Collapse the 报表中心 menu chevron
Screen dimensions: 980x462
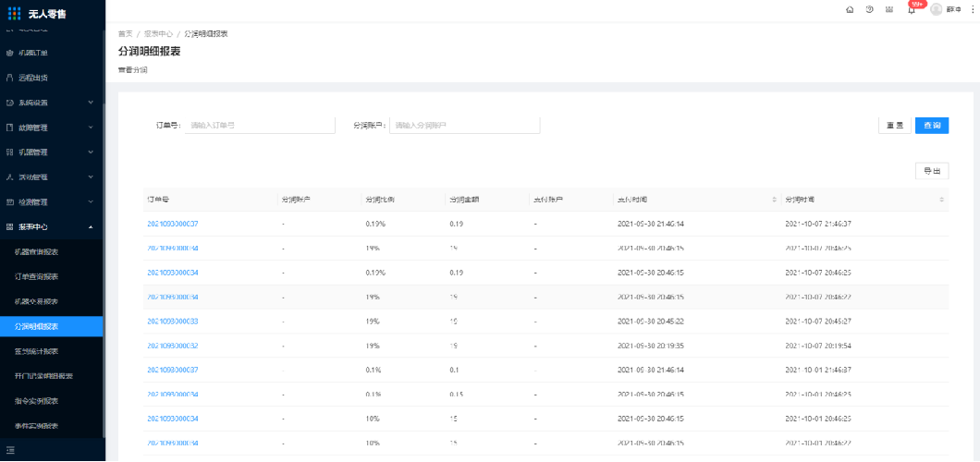91,227
